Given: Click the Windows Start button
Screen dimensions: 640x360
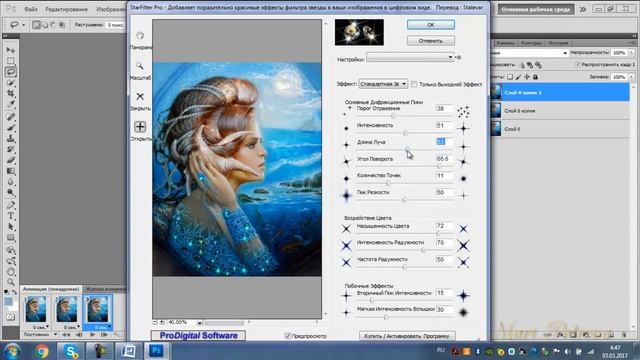Looking at the screenshot, I should coord(12,351).
